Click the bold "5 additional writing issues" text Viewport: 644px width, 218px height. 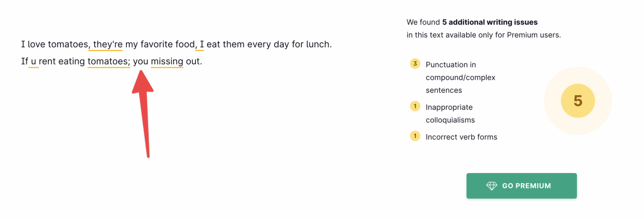pos(490,22)
